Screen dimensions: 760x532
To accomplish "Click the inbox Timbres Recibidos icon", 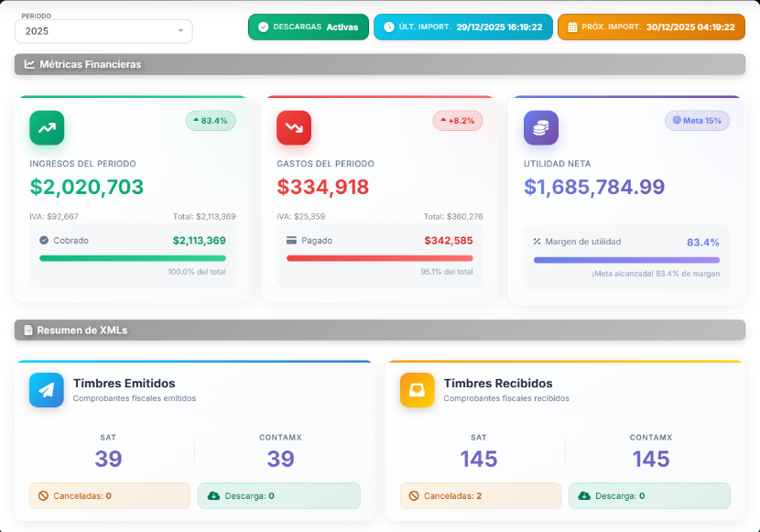I will click(418, 390).
